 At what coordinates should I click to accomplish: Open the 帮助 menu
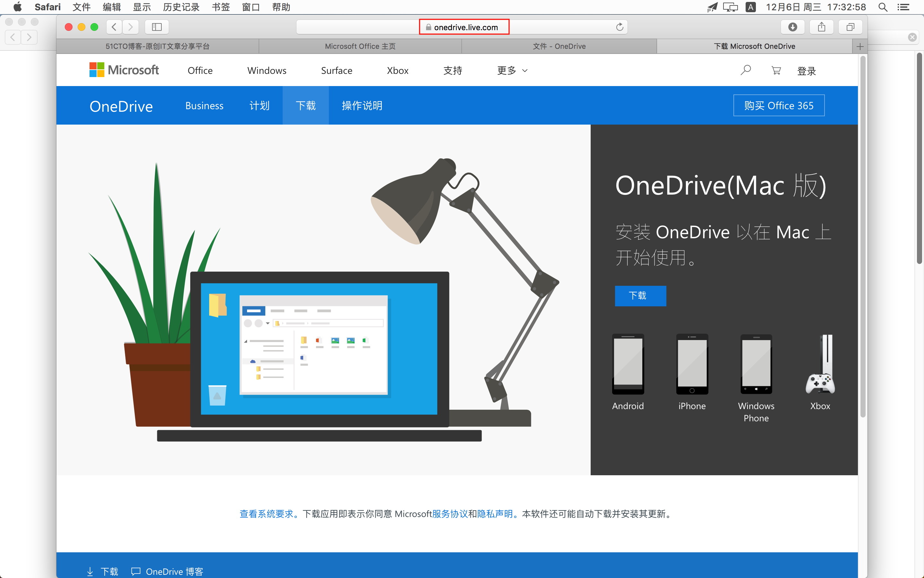pos(281,7)
